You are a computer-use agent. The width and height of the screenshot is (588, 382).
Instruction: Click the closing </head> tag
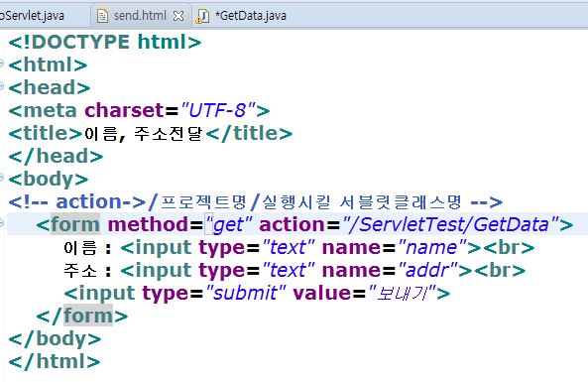pos(56,156)
